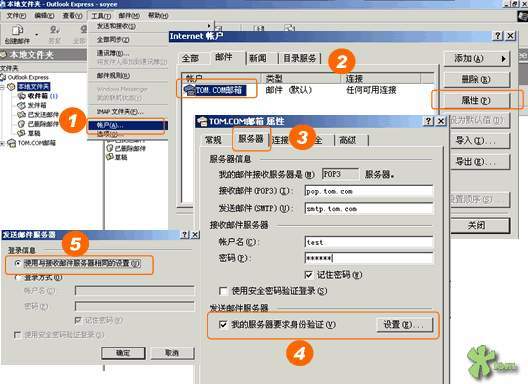Image resolution: width=528 pixels, height=384 pixels.
Task: Select the 收件箱 folder icon in tree
Action: click(x=22, y=96)
